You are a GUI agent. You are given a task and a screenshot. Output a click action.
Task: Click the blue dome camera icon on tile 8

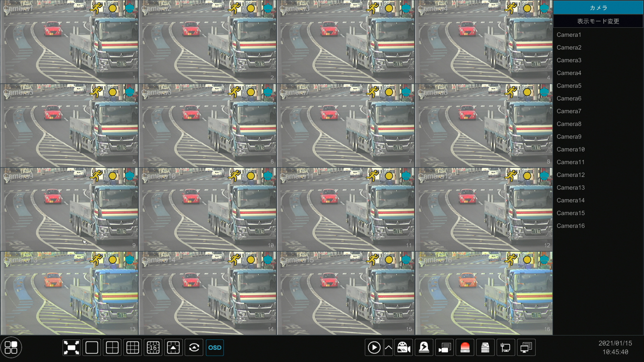point(544,92)
